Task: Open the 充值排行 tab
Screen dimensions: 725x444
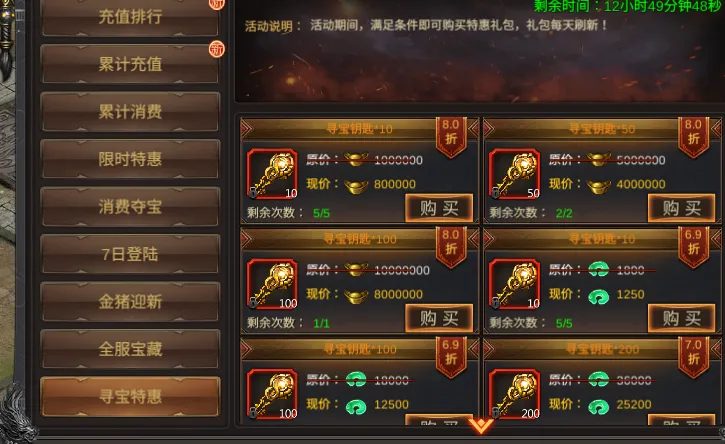Action: 130,17
